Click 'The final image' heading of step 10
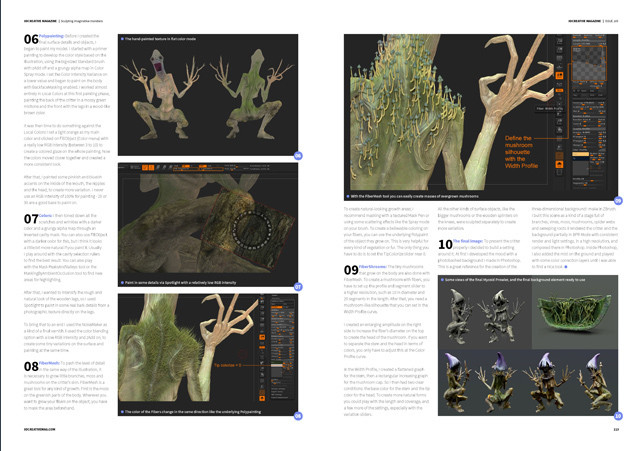 (468, 241)
